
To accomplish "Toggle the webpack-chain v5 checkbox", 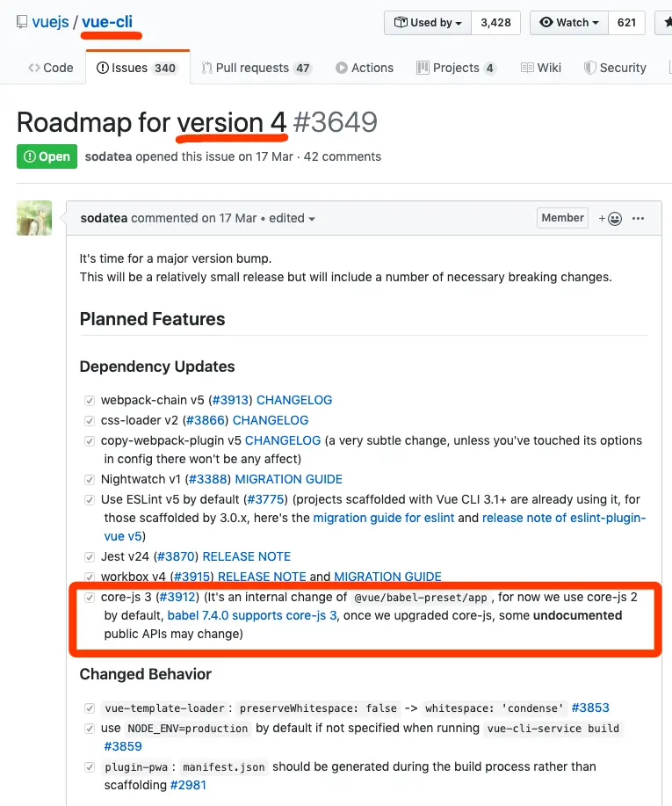I will coord(90,401).
